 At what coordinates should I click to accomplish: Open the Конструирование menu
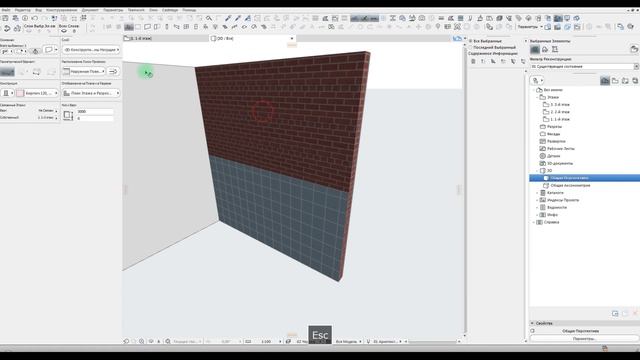click(x=62, y=10)
